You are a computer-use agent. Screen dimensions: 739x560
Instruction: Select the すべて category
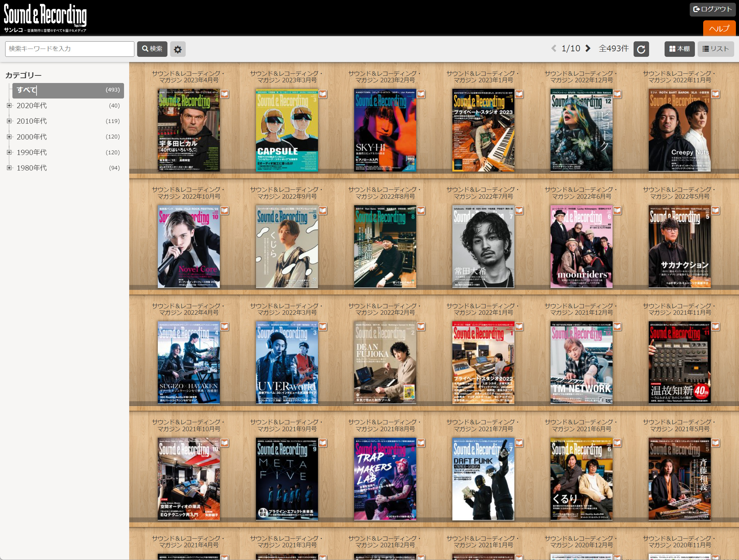pyautogui.click(x=68, y=90)
